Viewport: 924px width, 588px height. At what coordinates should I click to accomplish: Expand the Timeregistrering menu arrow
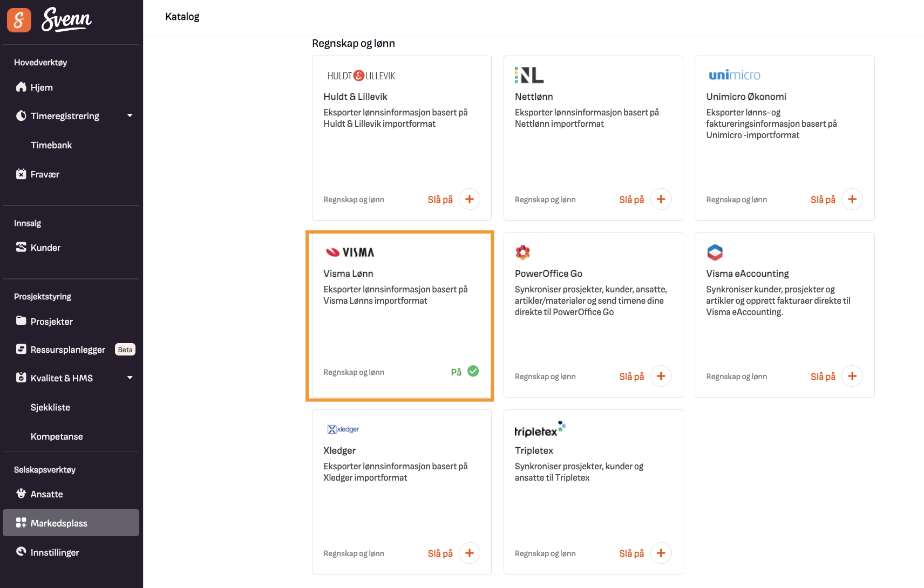[x=130, y=115]
